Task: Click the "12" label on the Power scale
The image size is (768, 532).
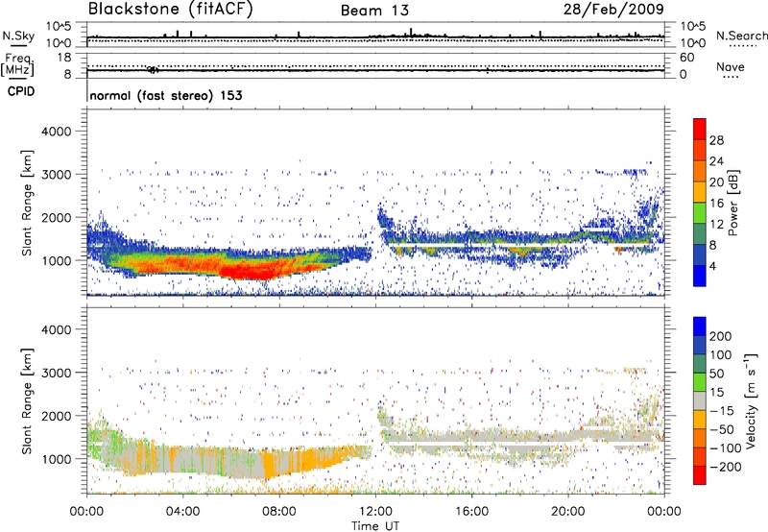Action: [716, 225]
